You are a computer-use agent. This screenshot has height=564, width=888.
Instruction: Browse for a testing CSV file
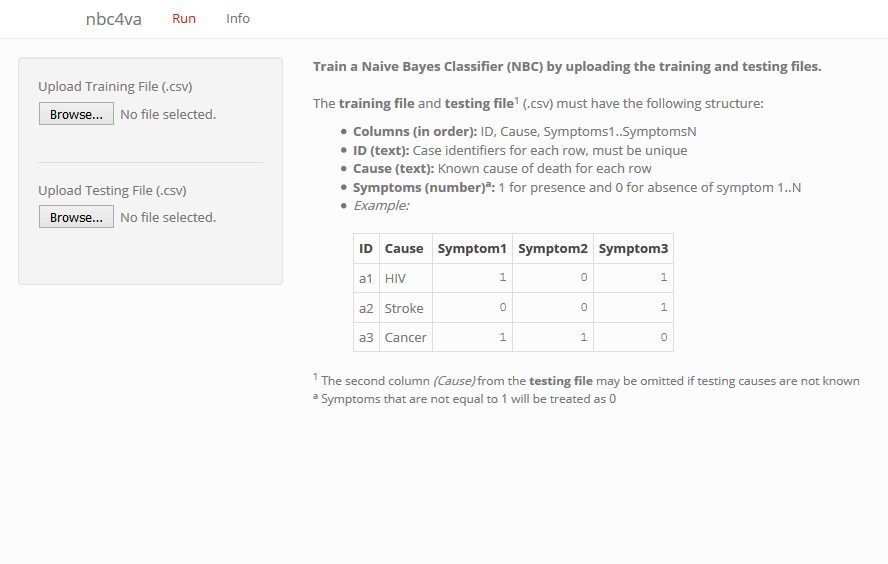point(76,217)
